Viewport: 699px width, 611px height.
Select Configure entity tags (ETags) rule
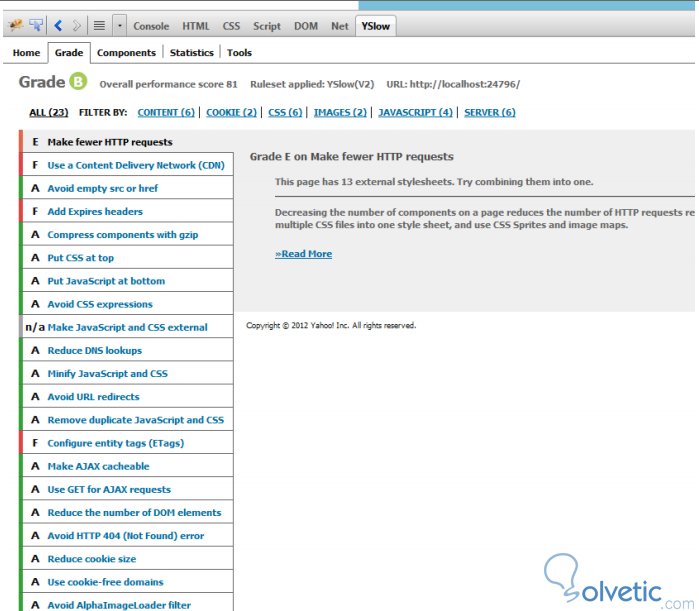127,443
